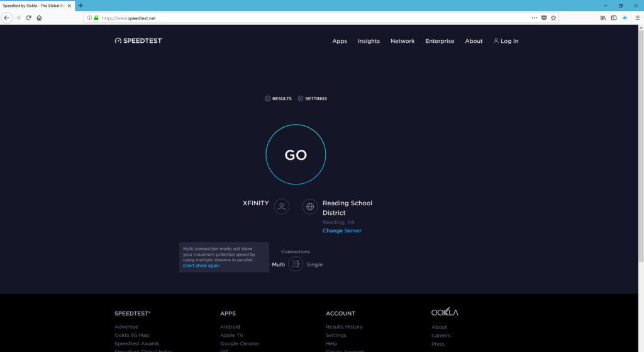Open the About menu in header
The width and height of the screenshot is (644, 352).
[x=474, y=41]
